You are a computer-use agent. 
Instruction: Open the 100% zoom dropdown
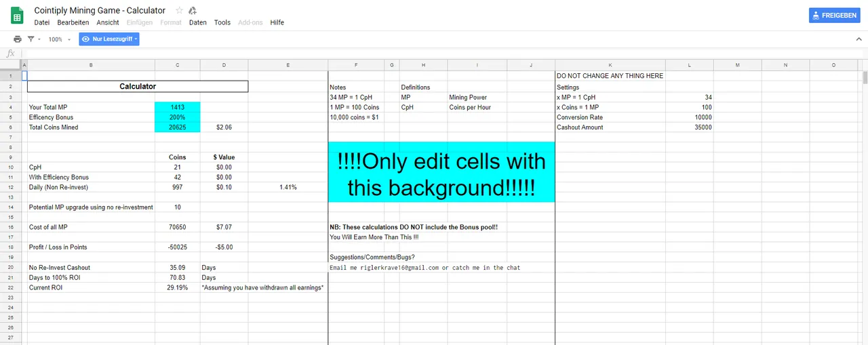59,39
